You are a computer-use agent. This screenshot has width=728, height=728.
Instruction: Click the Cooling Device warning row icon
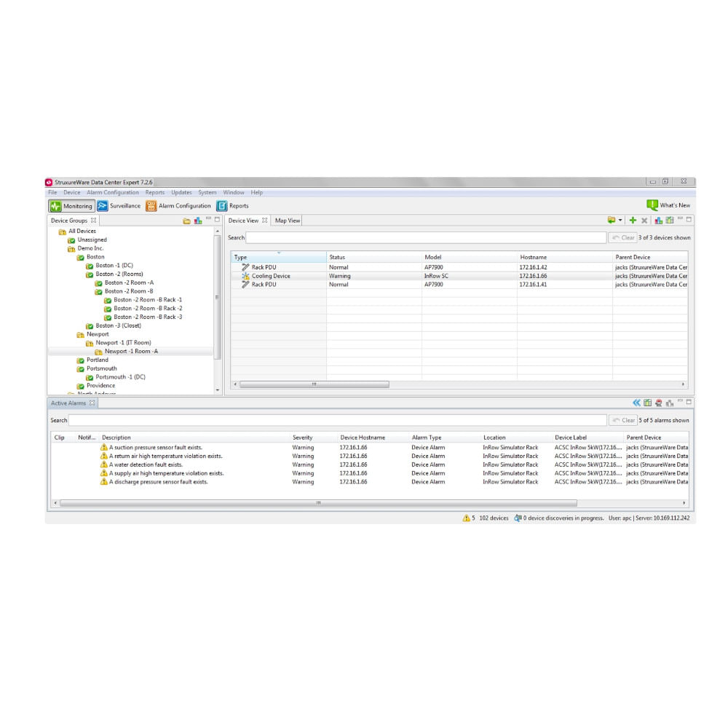[x=245, y=277]
